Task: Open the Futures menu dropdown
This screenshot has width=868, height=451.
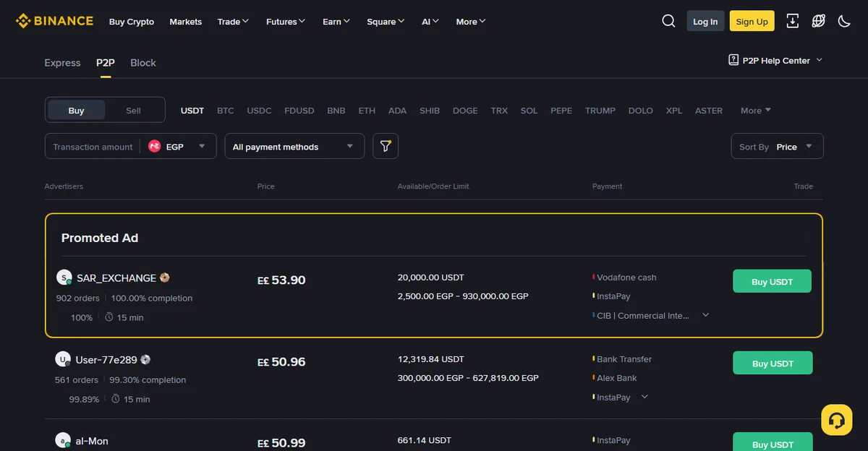Action: point(286,22)
